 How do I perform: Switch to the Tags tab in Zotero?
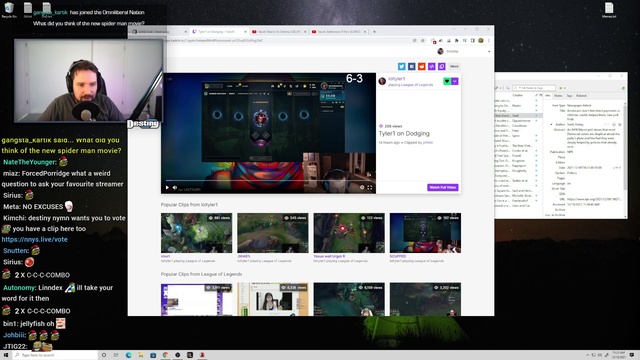[569, 96]
